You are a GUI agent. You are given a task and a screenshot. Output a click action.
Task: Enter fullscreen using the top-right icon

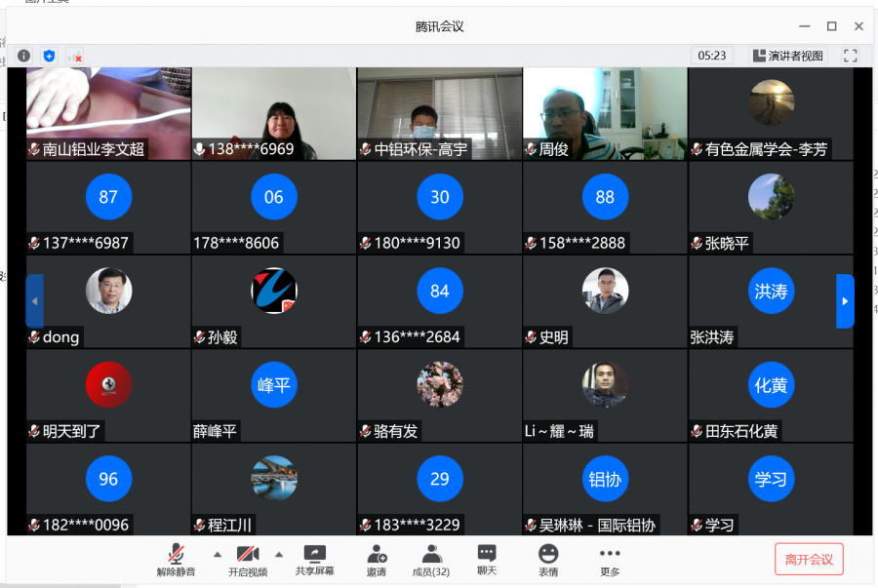tap(850, 56)
